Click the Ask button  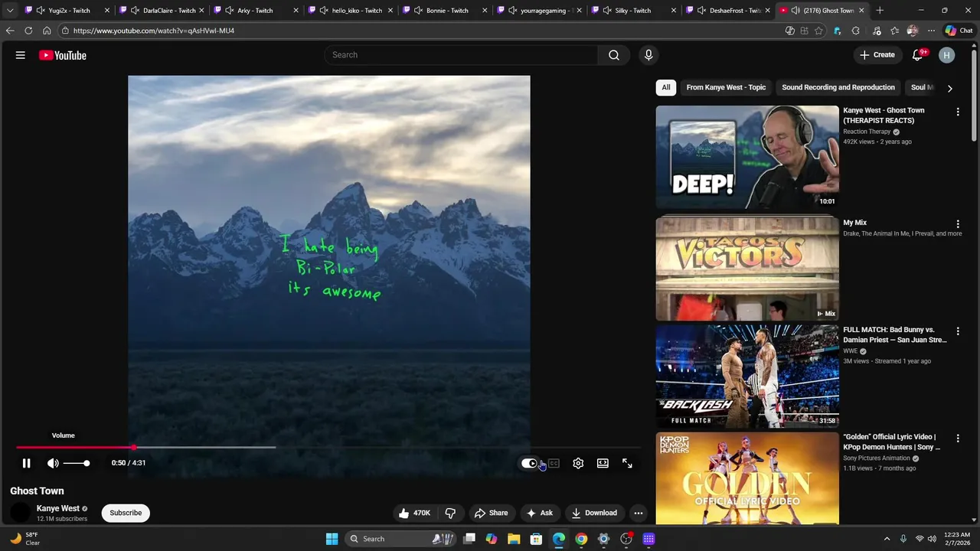click(540, 513)
